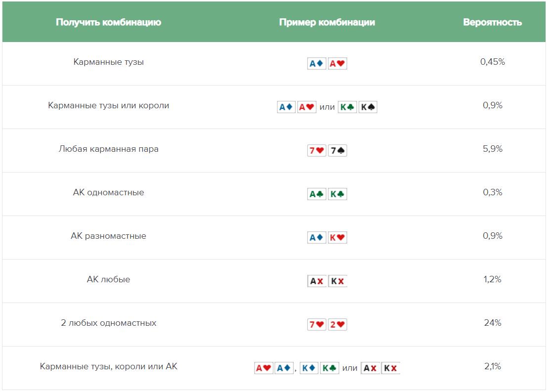The height and width of the screenshot is (392, 548).
Task: Click the 24% probability value
Action: [492, 323]
